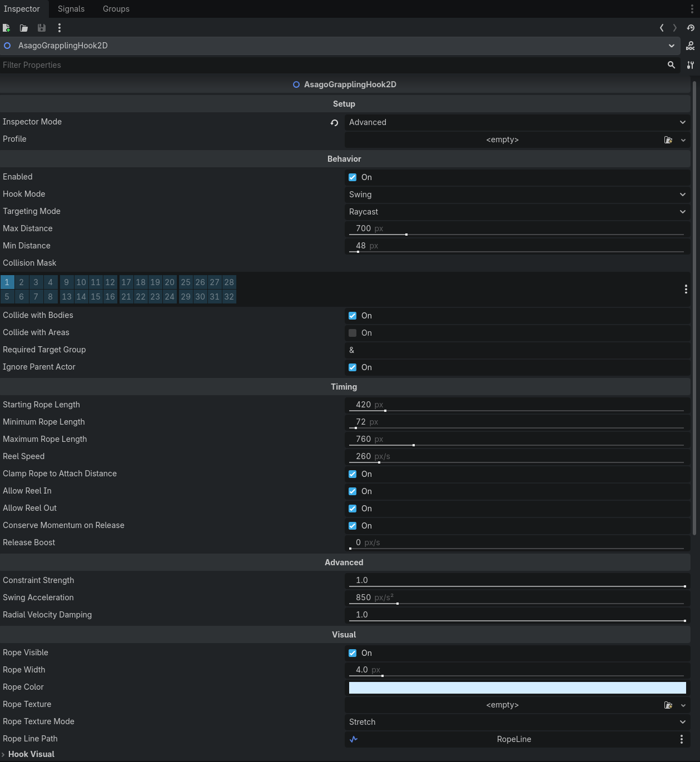Open the Inspector Mode Advanced dropdown
The width and height of the screenshot is (700, 762).
(517, 122)
